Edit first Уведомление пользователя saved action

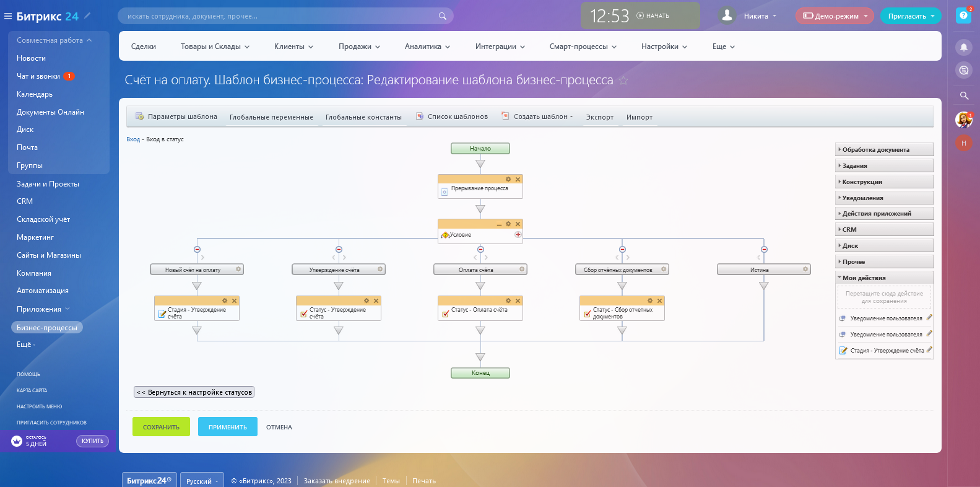coord(929,317)
